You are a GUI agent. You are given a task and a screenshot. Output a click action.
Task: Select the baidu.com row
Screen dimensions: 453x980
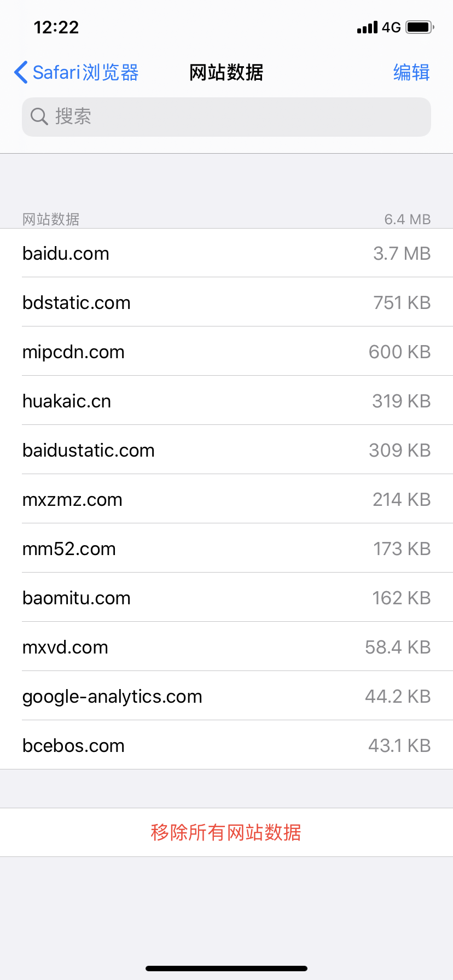(226, 253)
